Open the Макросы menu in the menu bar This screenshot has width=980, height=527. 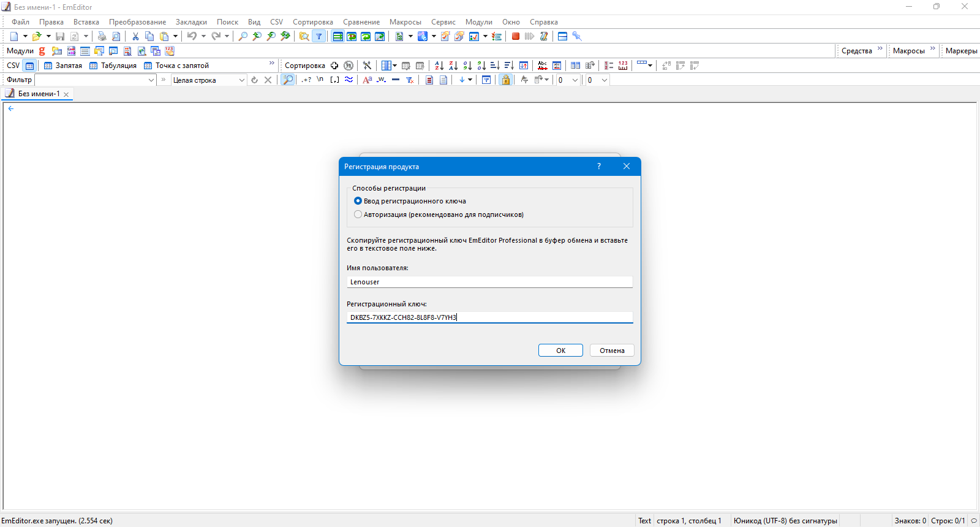[x=405, y=22]
